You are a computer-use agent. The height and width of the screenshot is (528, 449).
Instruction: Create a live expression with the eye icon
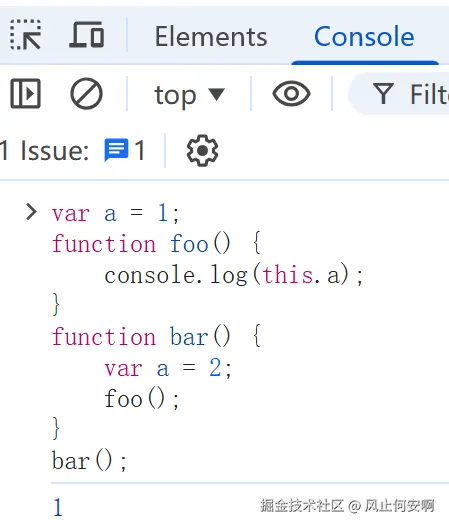291,94
